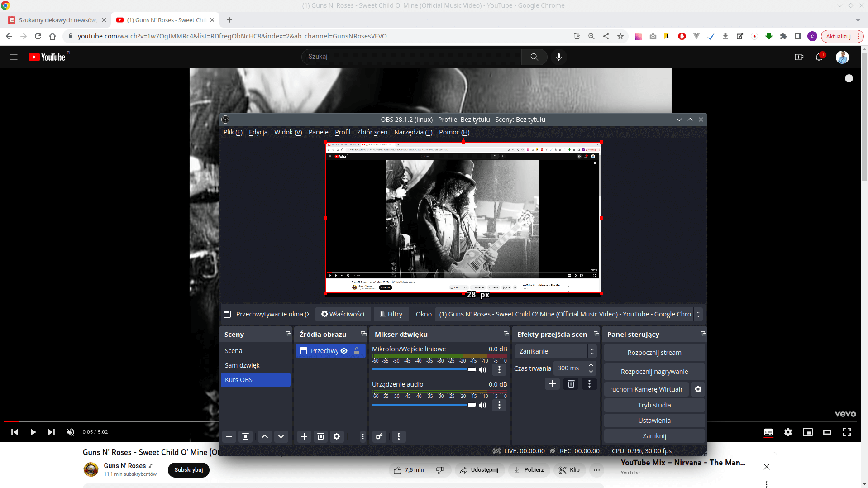
Task: Open Urządzenie audio options menu
Action: click(x=499, y=405)
